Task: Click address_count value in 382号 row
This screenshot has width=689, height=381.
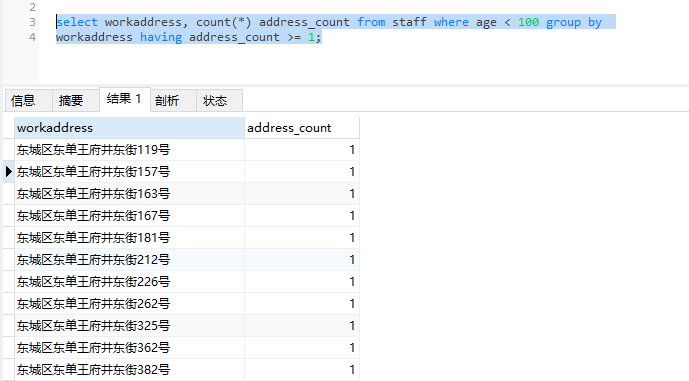Action: click(x=302, y=370)
